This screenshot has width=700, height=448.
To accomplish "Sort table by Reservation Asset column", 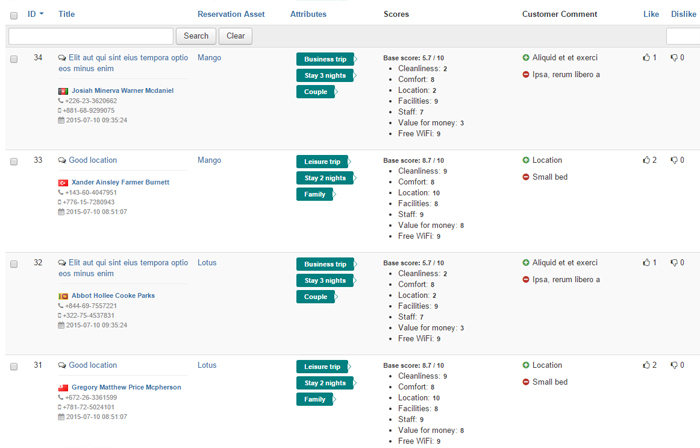I will (x=231, y=14).
